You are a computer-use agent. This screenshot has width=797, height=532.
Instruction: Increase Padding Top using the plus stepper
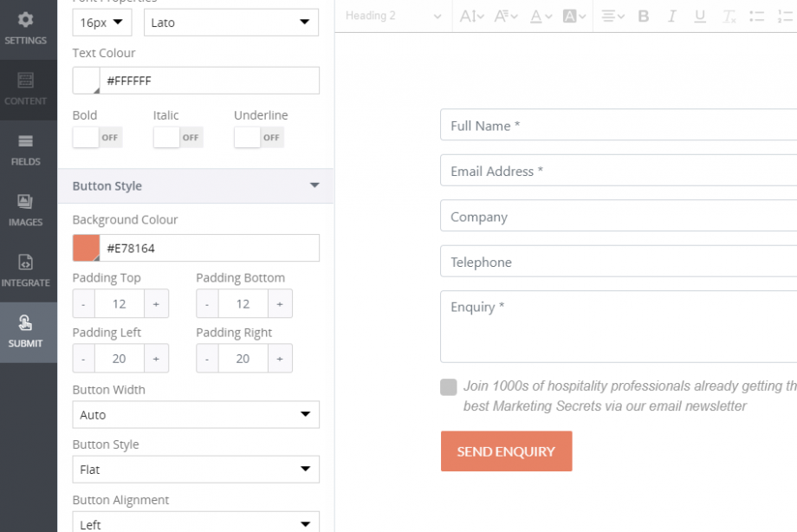tap(156, 303)
